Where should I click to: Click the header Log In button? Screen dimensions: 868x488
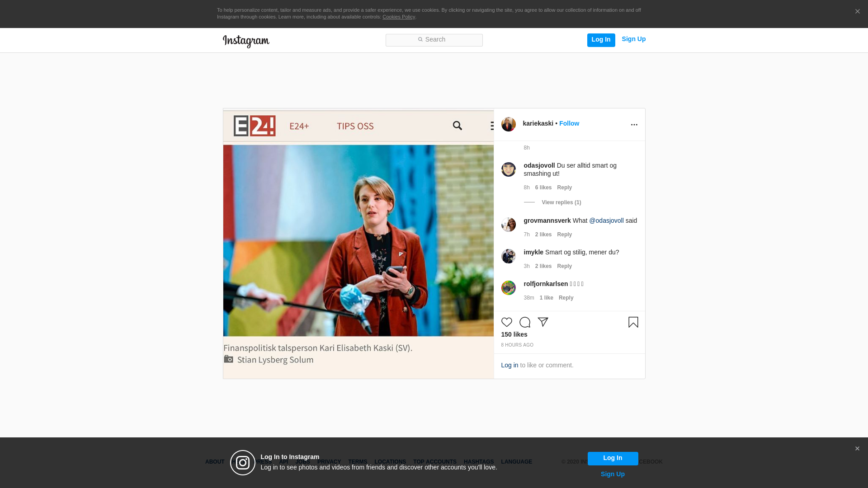601,40
